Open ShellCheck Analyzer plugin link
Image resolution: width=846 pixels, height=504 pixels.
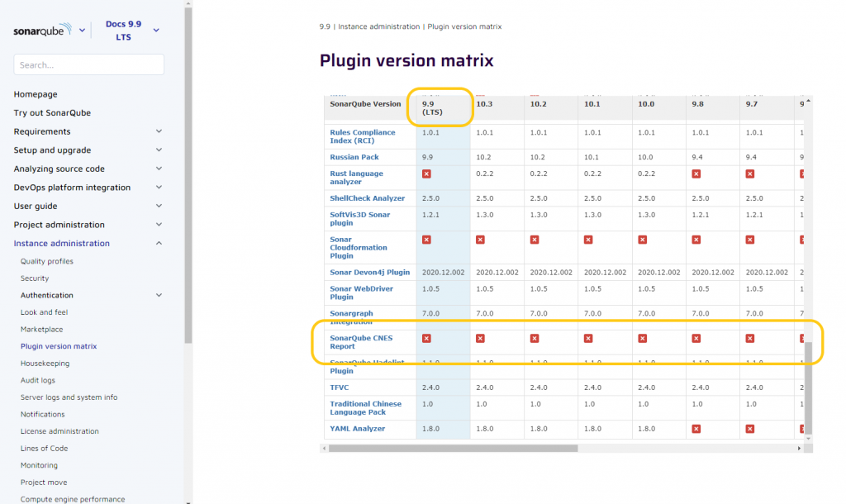pyautogui.click(x=368, y=198)
